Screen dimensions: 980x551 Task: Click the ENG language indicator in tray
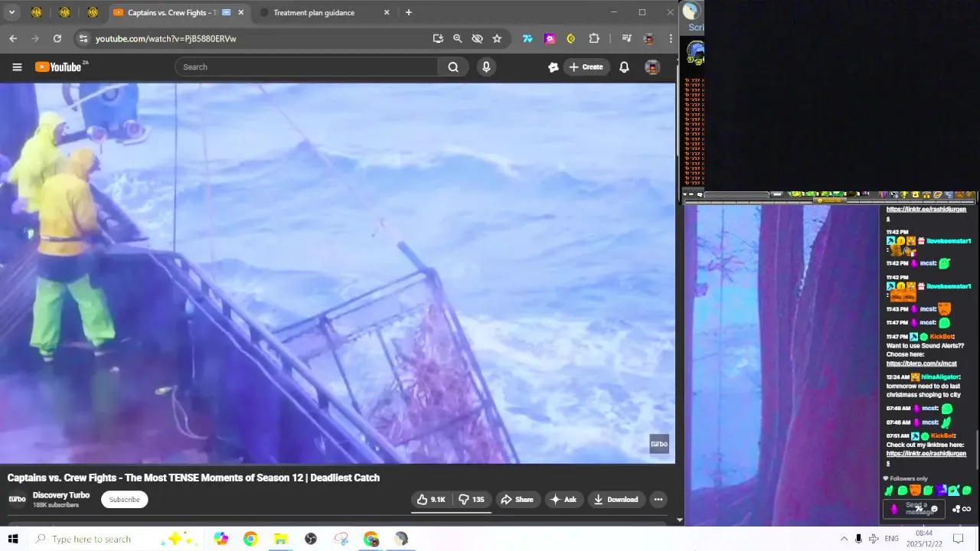click(891, 539)
